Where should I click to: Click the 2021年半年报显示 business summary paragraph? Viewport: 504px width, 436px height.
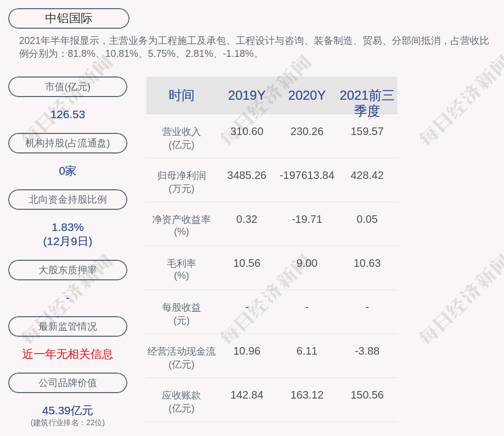(254, 47)
